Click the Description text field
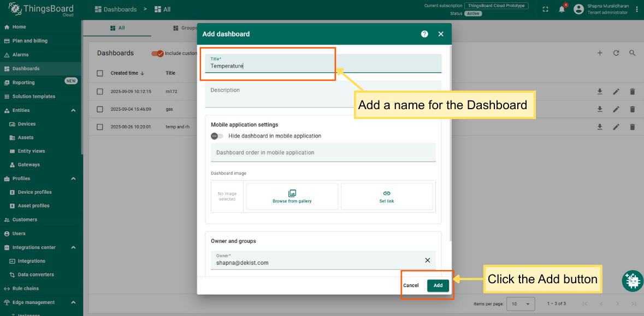This screenshot has height=316, width=644. (x=323, y=94)
